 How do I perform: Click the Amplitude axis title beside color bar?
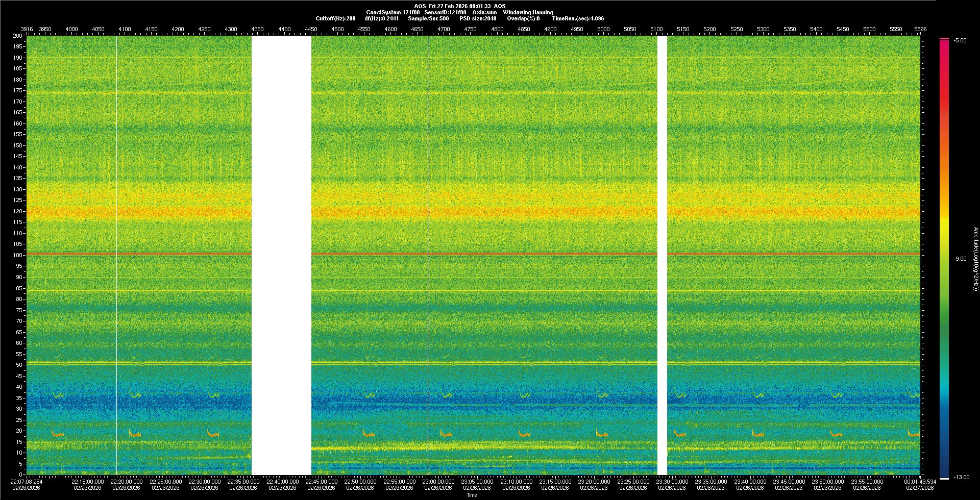[x=975, y=259]
